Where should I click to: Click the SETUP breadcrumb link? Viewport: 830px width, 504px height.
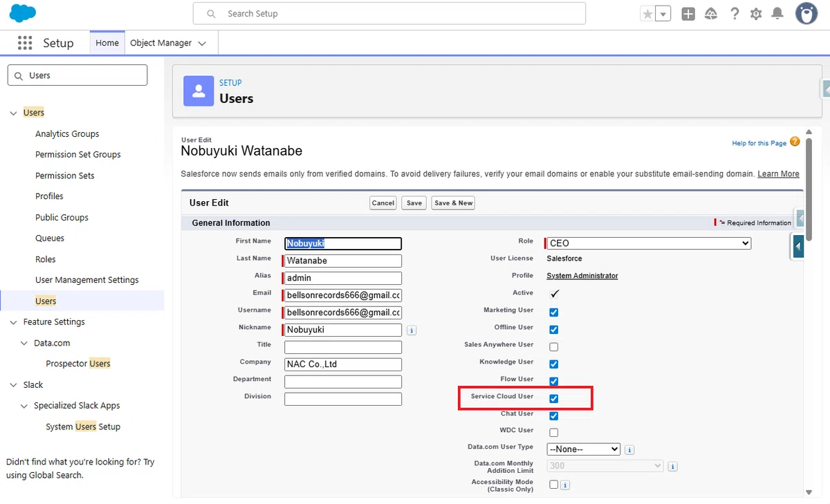(230, 83)
